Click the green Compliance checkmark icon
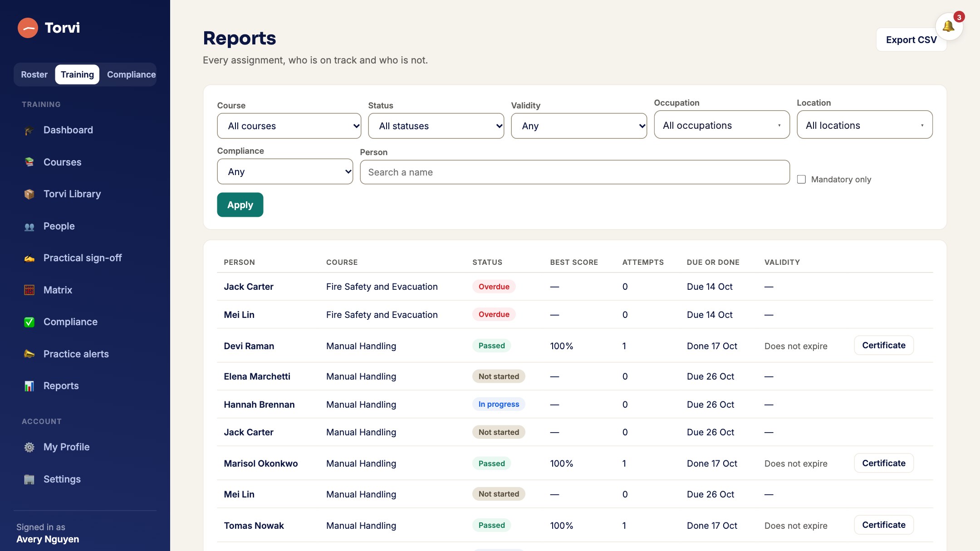Viewport: 980px width, 551px height. (29, 322)
